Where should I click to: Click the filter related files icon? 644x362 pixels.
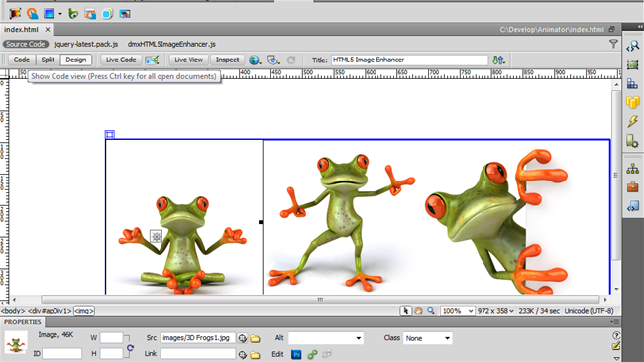click(x=613, y=44)
